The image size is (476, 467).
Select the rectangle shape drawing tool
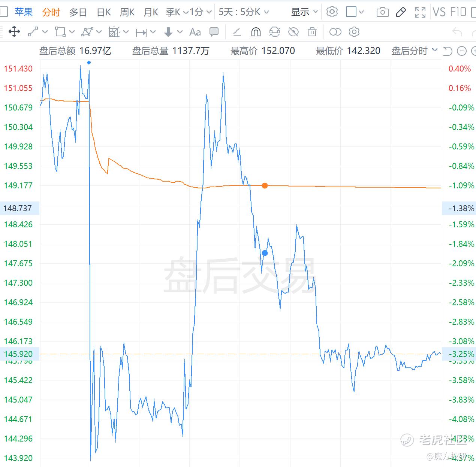pyautogui.click(x=60, y=32)
